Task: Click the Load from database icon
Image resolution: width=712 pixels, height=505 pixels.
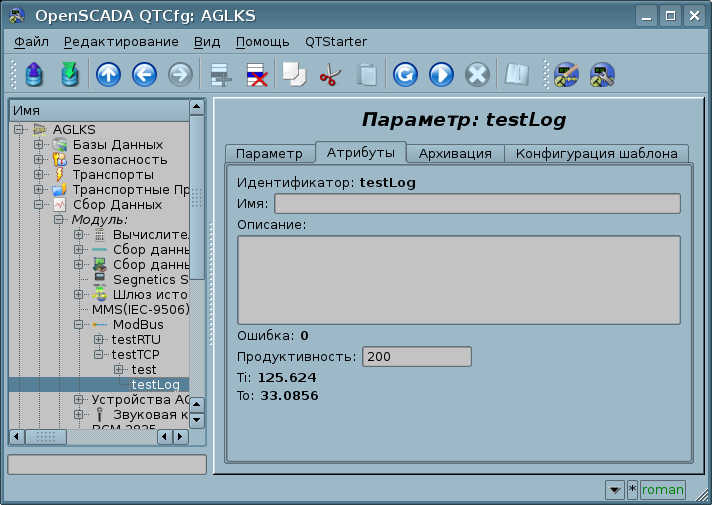Action: tap(34, 75)
